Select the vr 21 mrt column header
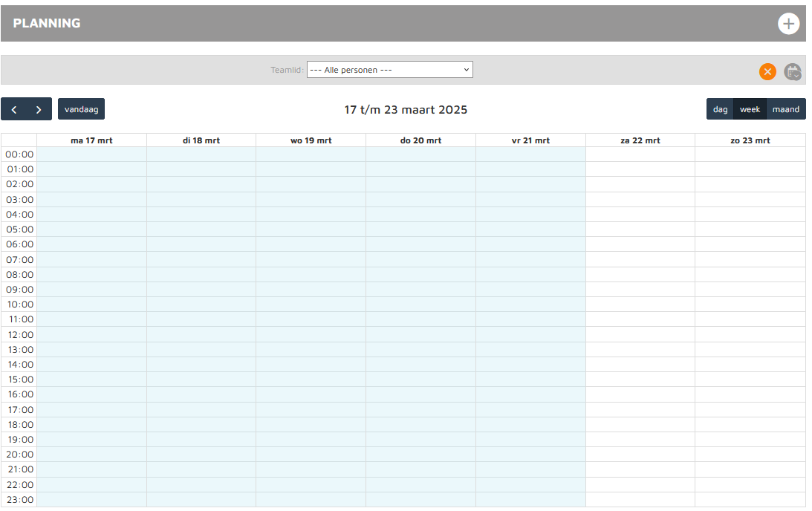 [530, 140]
